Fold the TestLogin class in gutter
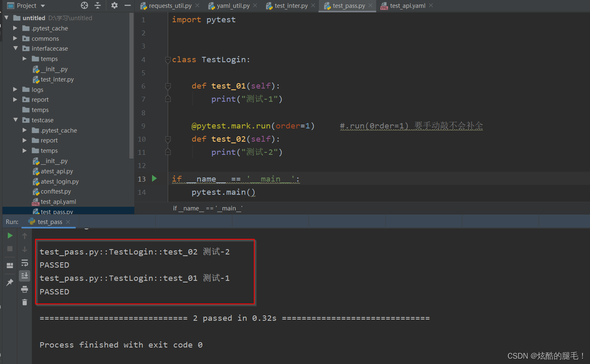 (x=168, y=60)
